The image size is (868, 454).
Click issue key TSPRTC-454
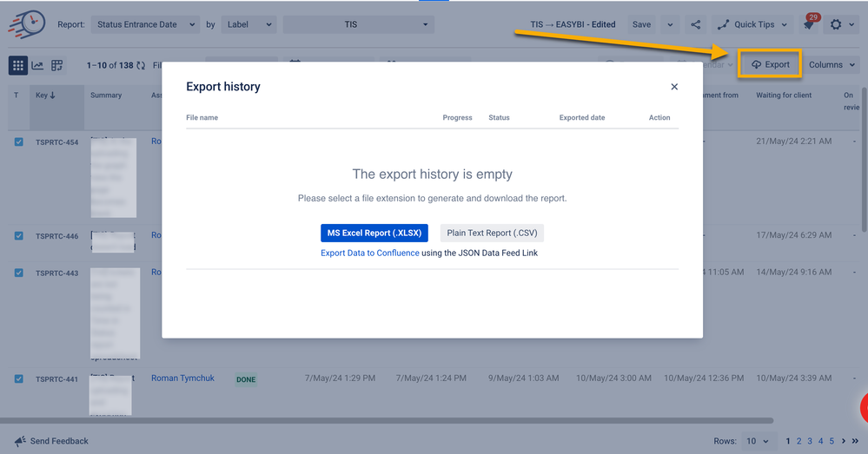[57, 142]
